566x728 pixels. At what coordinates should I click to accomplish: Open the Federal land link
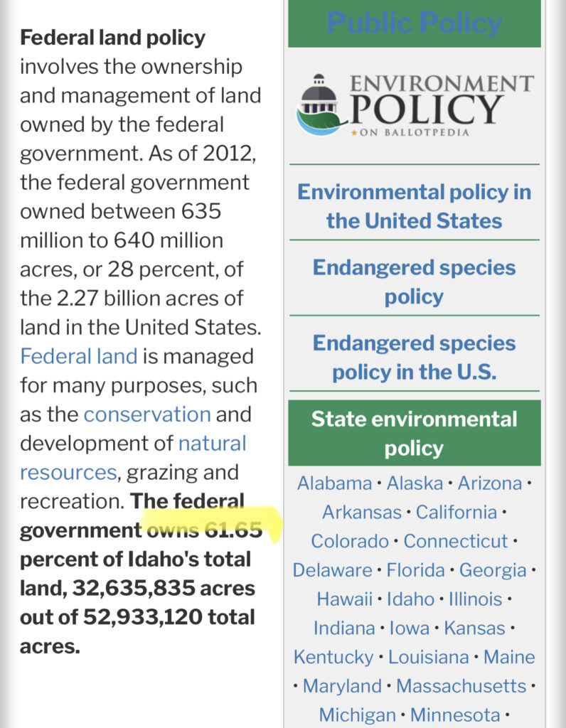[x=78, y=355]
